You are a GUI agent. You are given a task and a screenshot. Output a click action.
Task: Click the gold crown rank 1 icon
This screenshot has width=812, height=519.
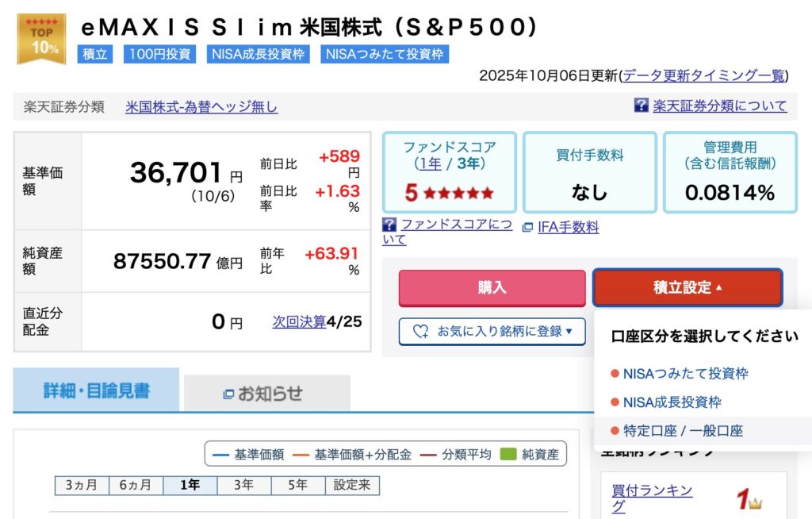coord(749,499)
